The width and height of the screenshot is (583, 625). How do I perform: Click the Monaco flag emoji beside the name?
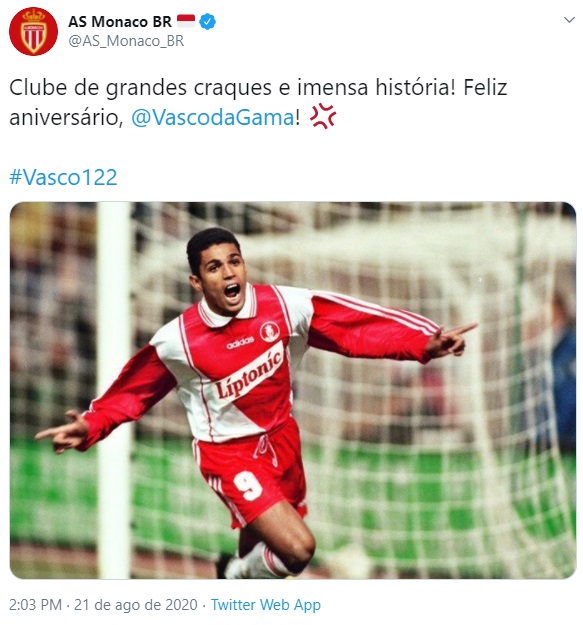186,21
